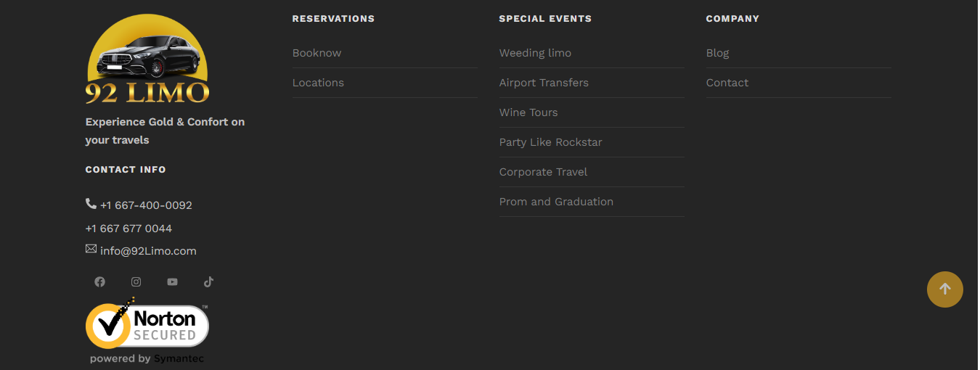Screen dimensions: 980x370
Task: Open the TikTok social icon
Action: (208, 282)
